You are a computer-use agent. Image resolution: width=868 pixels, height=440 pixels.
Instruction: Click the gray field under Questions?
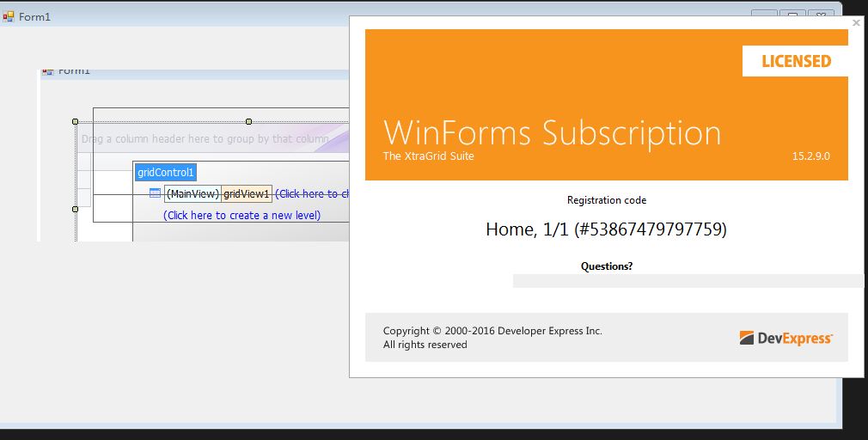tap(688, 281)
